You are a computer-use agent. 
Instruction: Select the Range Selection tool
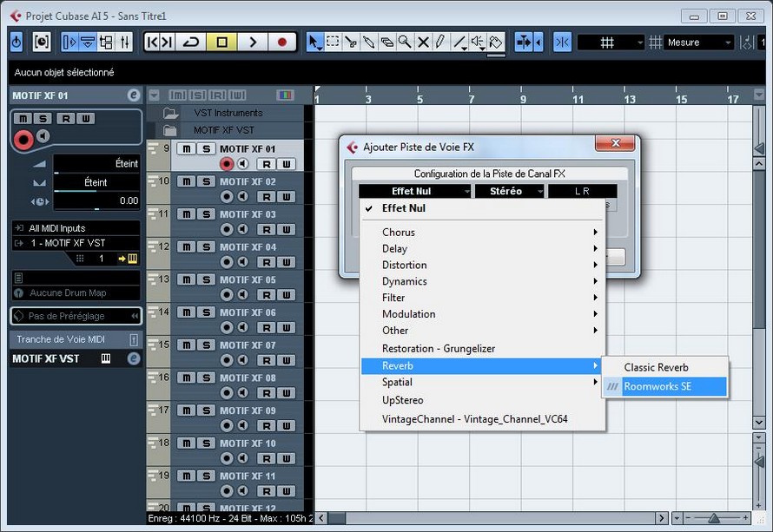pos(333,42)
